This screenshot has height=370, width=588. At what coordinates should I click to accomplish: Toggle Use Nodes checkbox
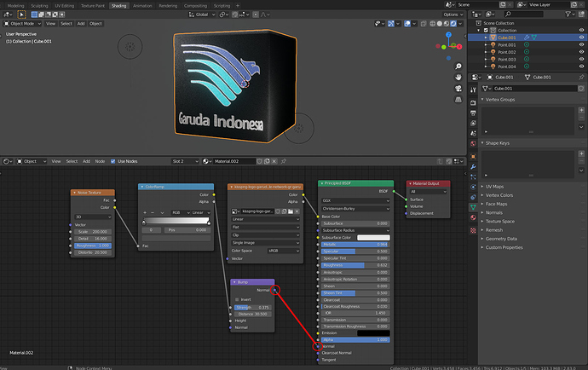pyautogui.click(x=112, y=161)
